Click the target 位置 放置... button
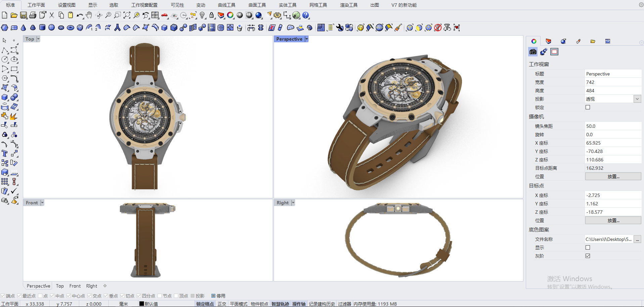Viewport: 644px width, 307px height. [613, 220]
